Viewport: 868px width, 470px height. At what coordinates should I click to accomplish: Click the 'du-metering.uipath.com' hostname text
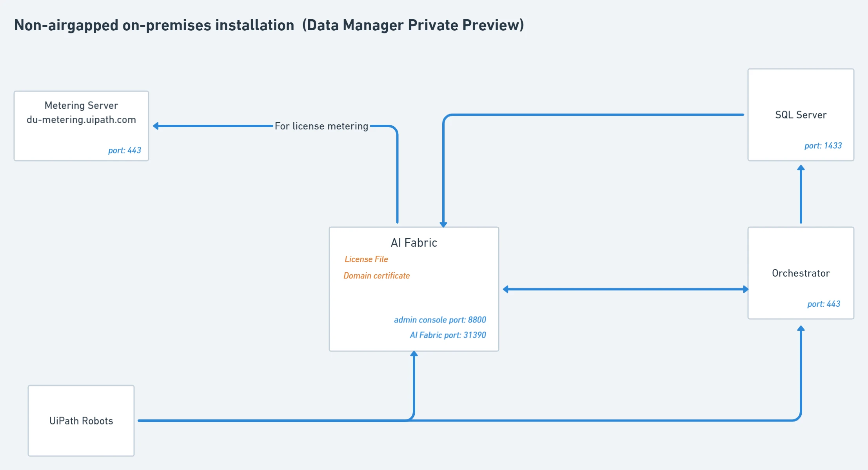[81, 120]
